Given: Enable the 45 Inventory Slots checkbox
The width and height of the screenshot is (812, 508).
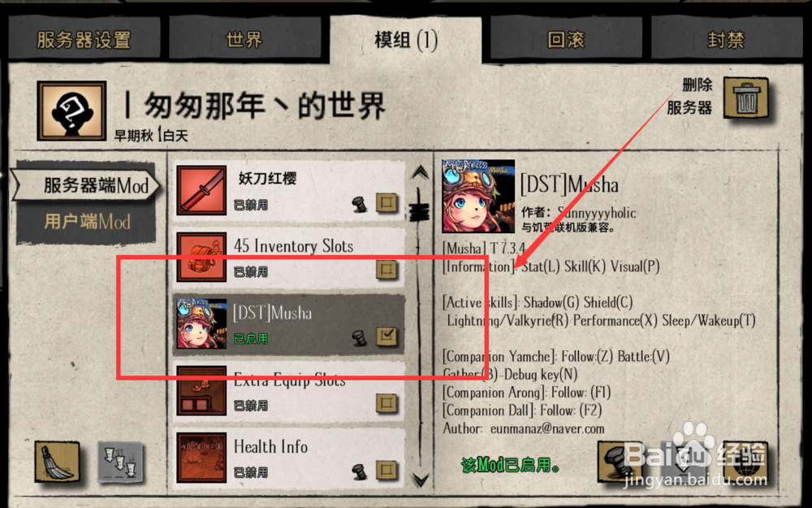Looking at the screenshot, I should 387,269.
